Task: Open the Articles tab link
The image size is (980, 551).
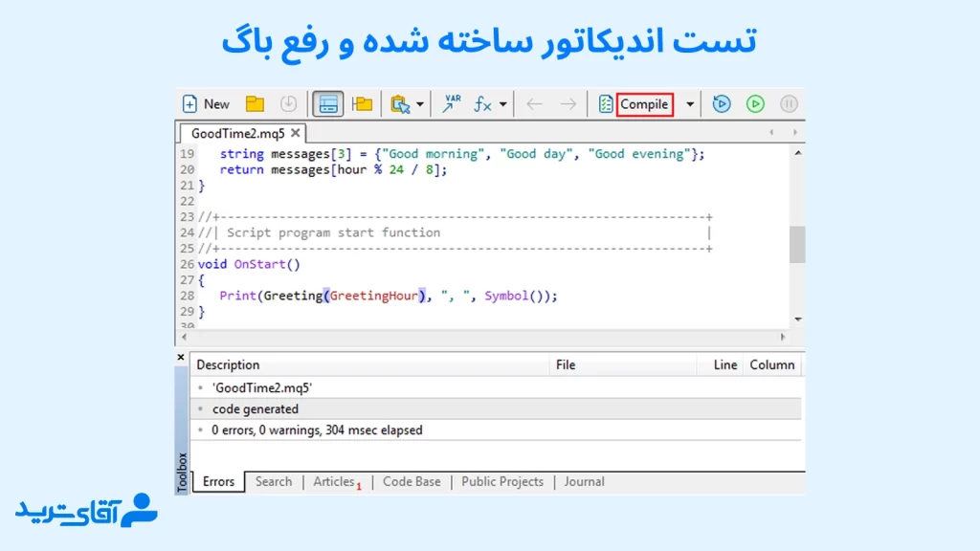Action: (333, 482)
